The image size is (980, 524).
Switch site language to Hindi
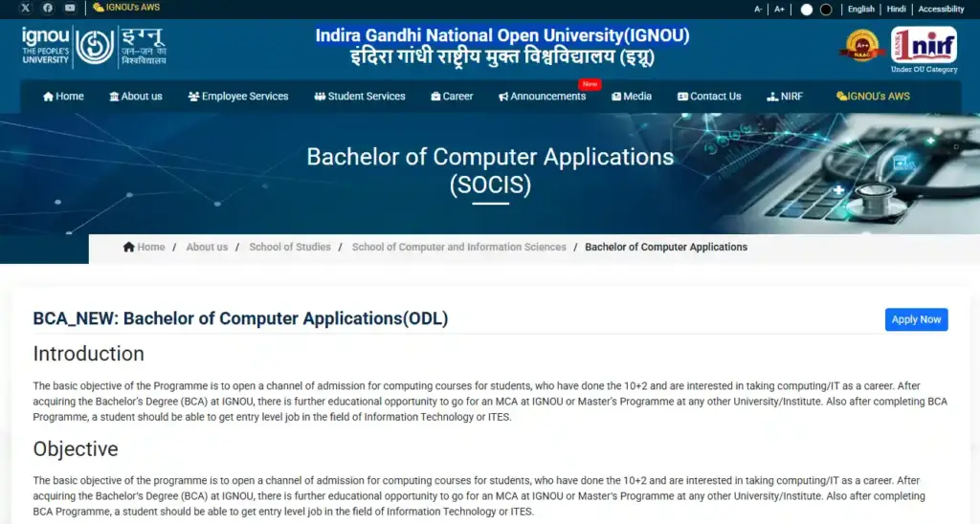point(896,9)
